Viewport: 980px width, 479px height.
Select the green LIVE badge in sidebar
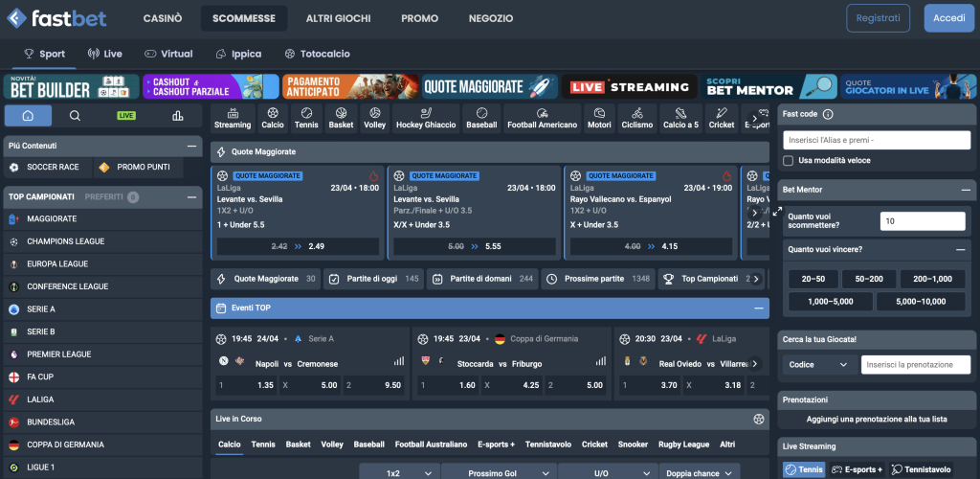coord(126,116)
